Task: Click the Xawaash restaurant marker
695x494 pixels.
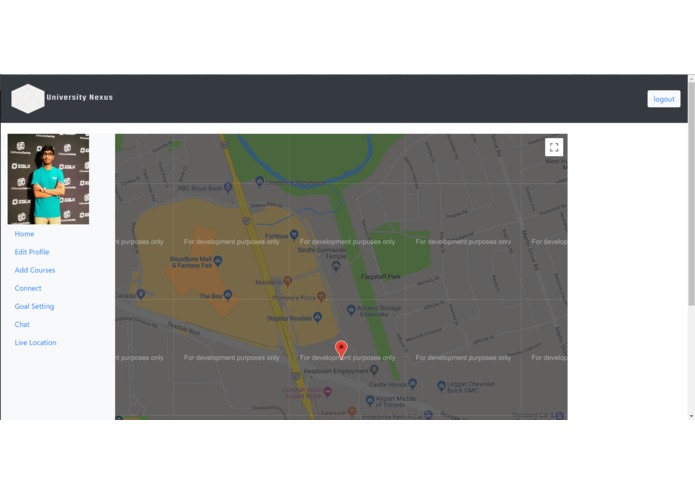Action: pyautogui.click(x=351, y=412)
